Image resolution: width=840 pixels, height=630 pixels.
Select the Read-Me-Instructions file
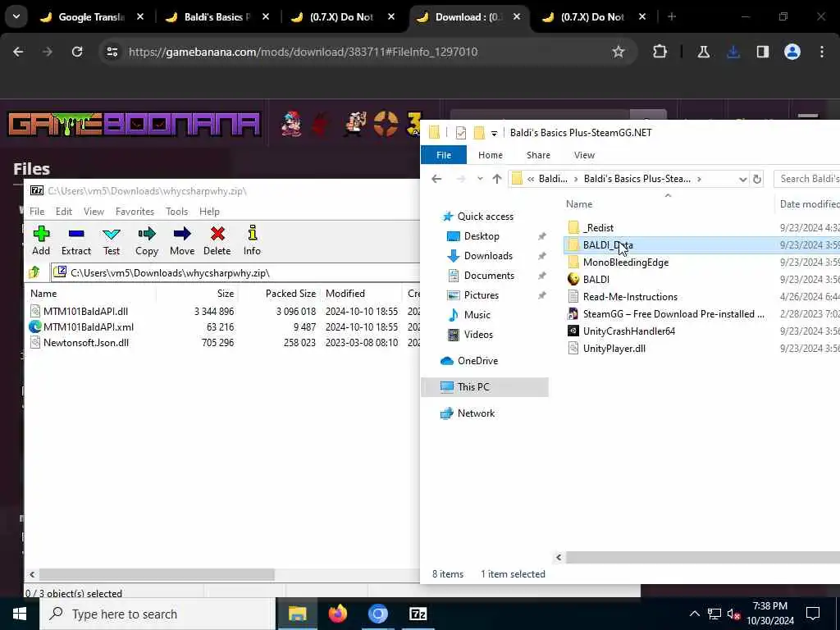click(x=630, y=297)
